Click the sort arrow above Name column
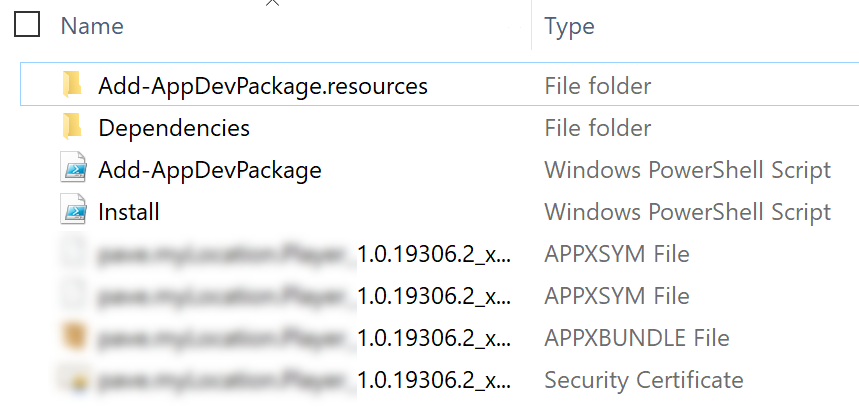This screenshot has height=408, width=859. pyautogui.click(x=272, y=3)
